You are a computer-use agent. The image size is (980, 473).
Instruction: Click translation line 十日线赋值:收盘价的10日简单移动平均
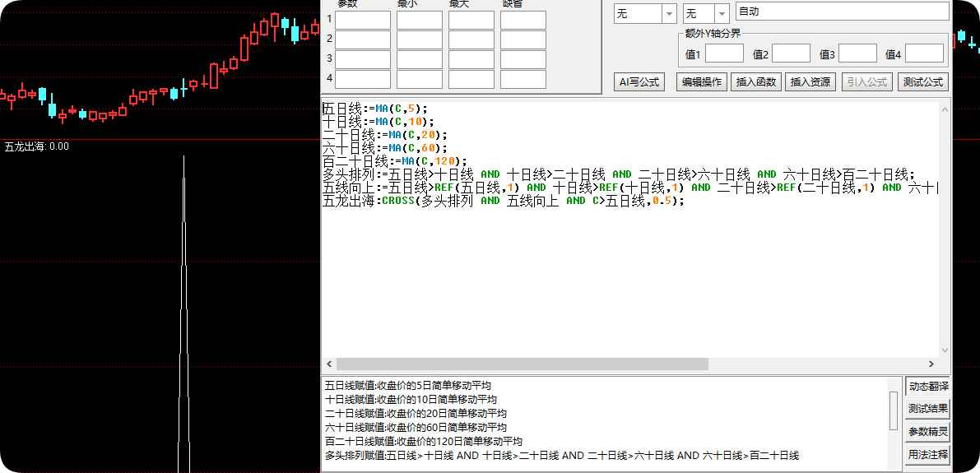click(411, 399)
